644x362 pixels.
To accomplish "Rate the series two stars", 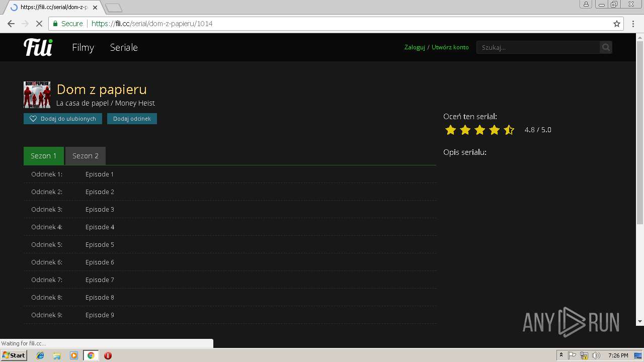I will [465, 130].
